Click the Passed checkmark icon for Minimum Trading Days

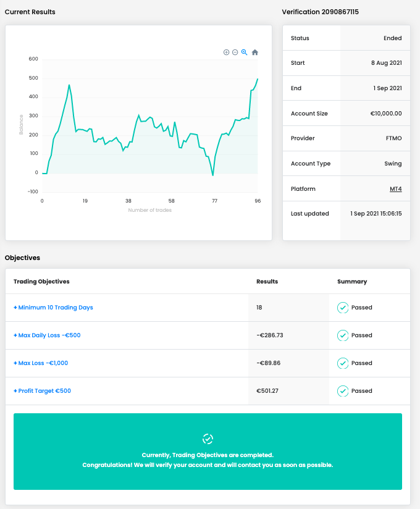(342, 308)
